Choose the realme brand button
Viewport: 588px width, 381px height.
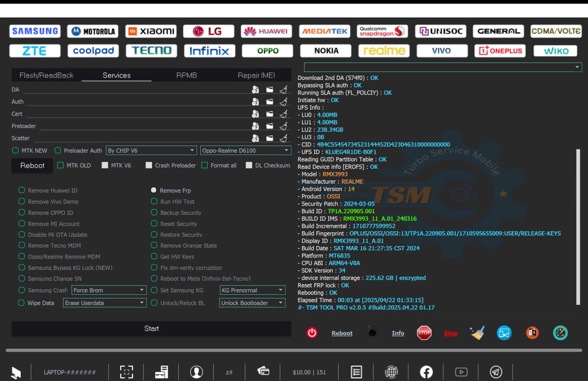pos(384,50)
